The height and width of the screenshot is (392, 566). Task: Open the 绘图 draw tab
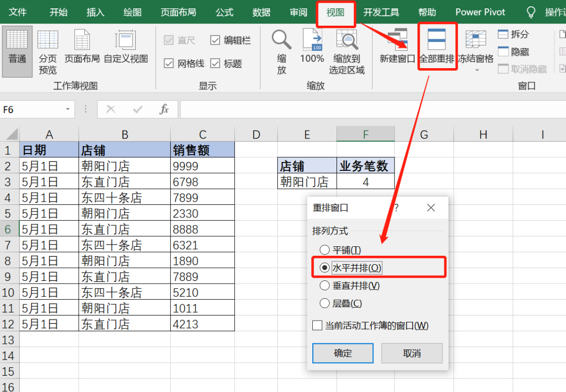[x=133, y=12]
